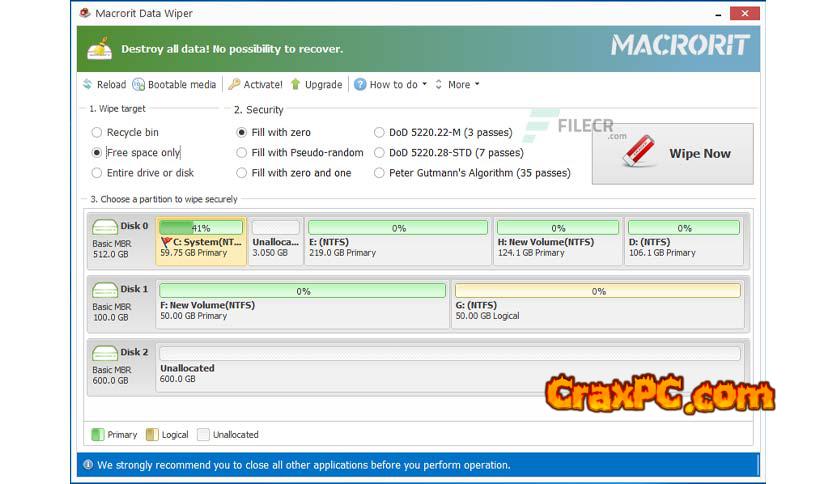Select the G: (NTFS) logical partition
Viewport: 836px width, 484px height.
597,306
